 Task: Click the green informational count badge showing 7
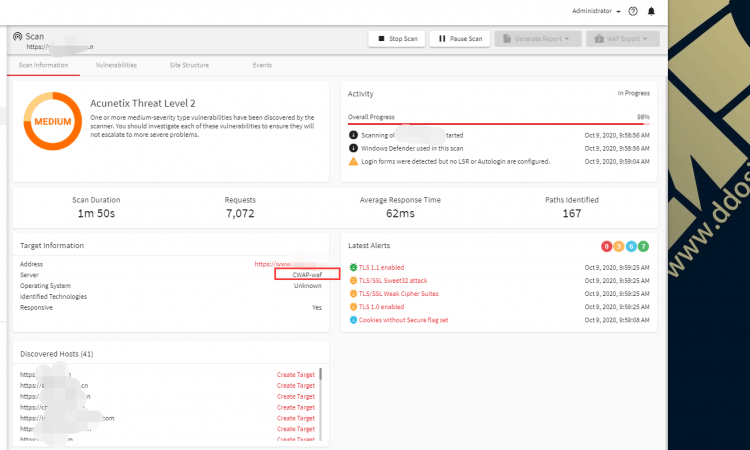coord(643,246)
